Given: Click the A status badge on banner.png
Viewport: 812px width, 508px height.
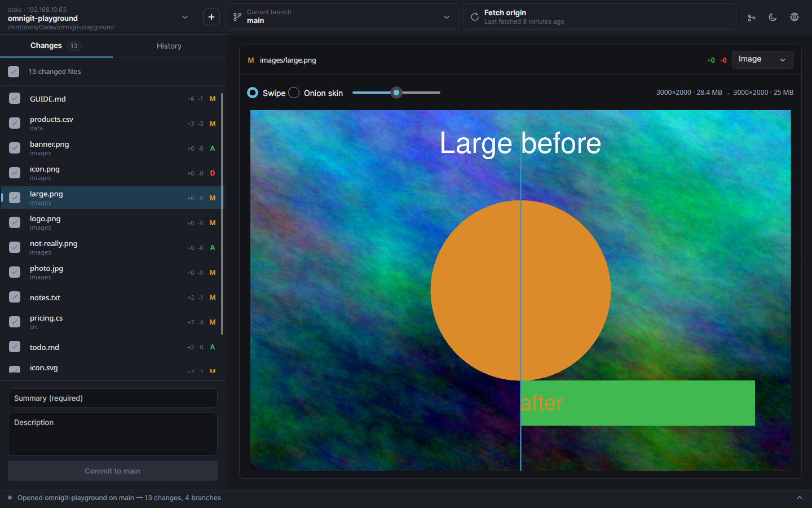Looking at the screenshot, I should [x=213, y=148].
